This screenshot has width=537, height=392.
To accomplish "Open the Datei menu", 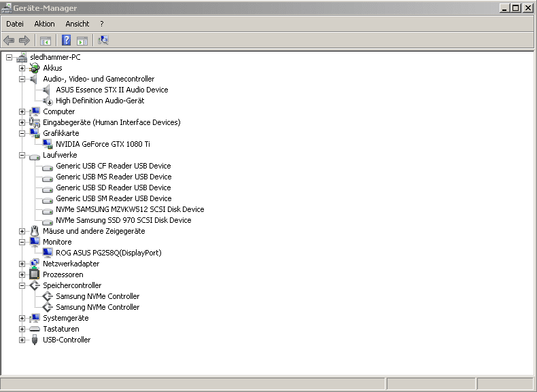I will (x=15, y=24).
